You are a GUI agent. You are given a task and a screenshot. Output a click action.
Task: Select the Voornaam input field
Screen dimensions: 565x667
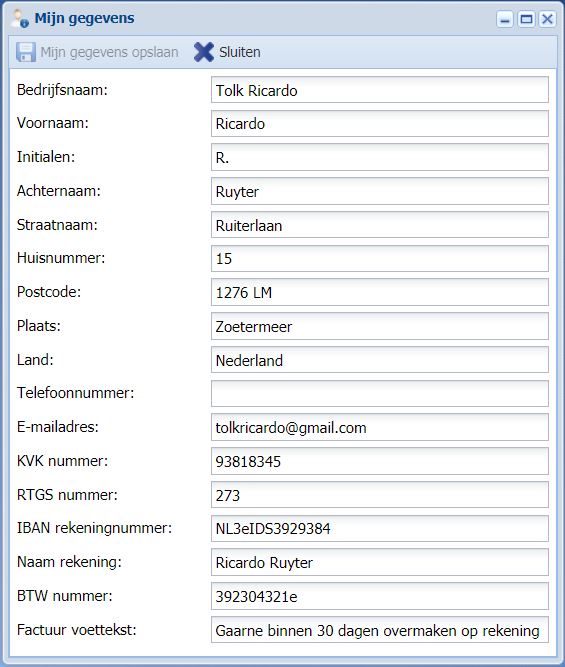(380, 123)
